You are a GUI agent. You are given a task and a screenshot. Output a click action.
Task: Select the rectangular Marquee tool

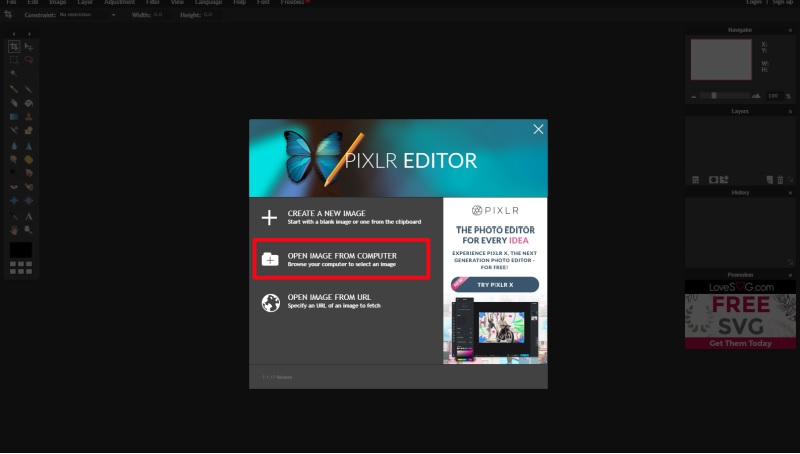click(x=14, y=60)
